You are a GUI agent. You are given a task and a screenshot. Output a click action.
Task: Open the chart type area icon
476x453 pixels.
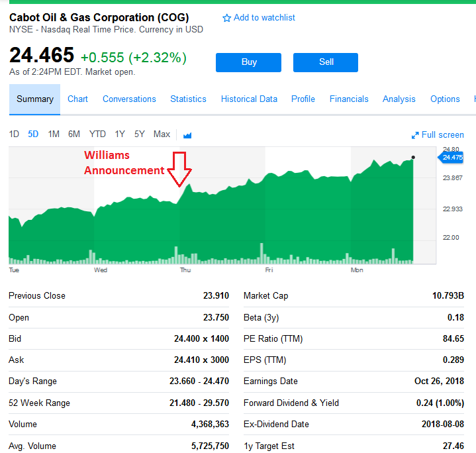click(x=187, y=135)
